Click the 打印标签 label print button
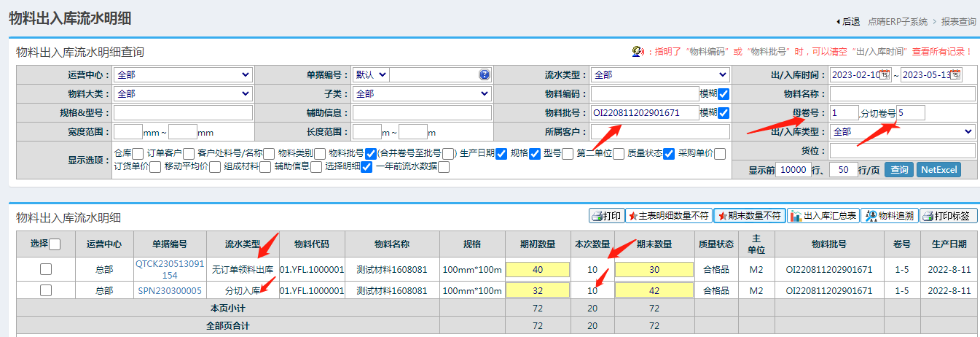Image resolution: width=980 pixels, height=337 pixels. click(x=948, y=216)
